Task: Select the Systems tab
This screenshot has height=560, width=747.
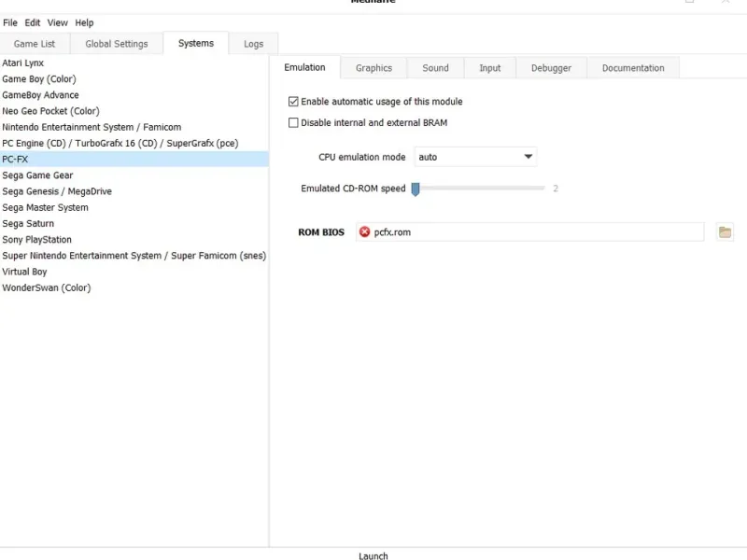Action: 196,43
